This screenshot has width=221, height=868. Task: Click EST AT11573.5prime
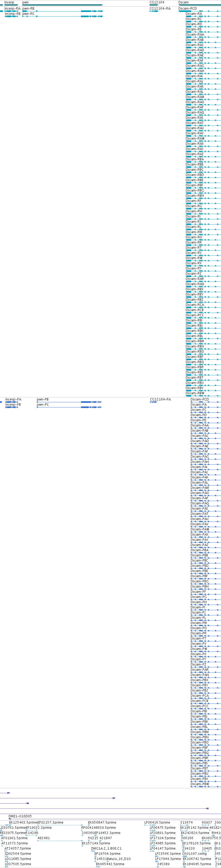pos(15,843)
